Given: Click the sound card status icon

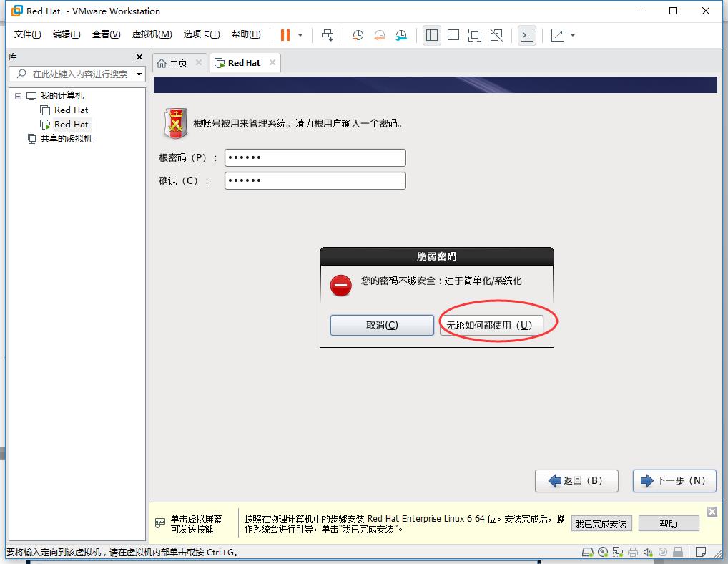Looking at the screenshot, I should pos(648,552).
